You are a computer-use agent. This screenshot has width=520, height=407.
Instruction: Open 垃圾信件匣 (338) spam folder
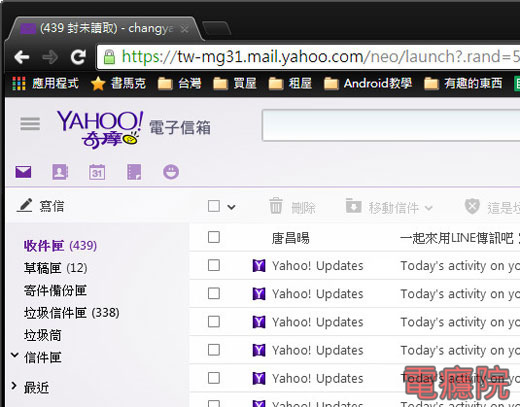(71, 313)
